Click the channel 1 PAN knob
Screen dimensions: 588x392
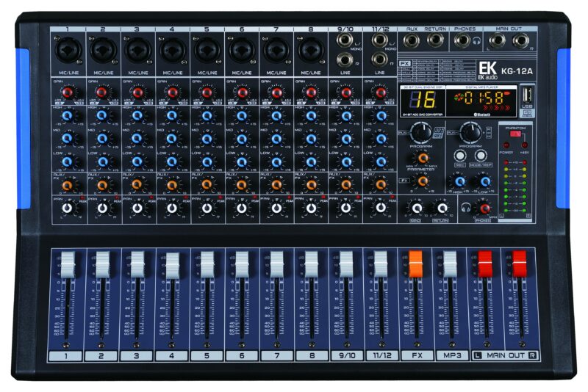pyautogui.click(x=67, y=208)
